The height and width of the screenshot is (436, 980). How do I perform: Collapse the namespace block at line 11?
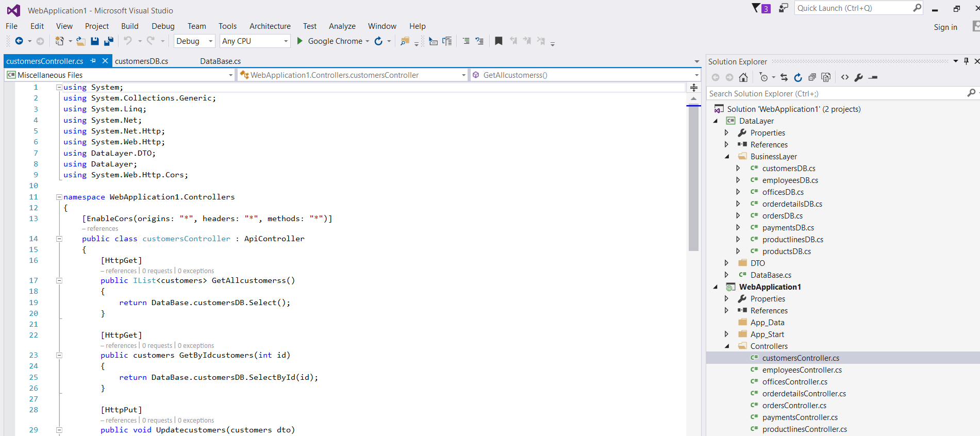coord(59,197)
